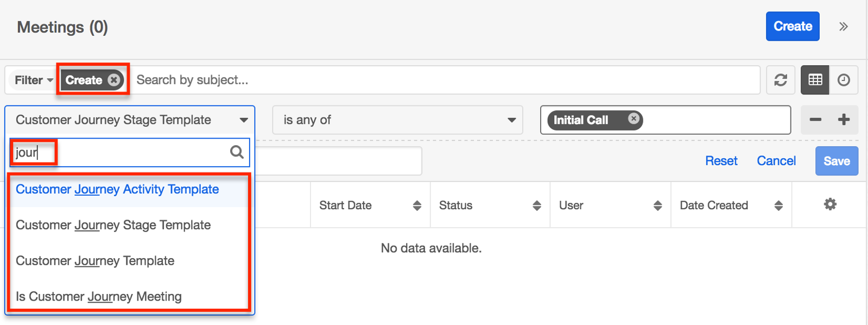Remove the Create filter tag
This screenshot has height=325, width=868.
[113, 80]
